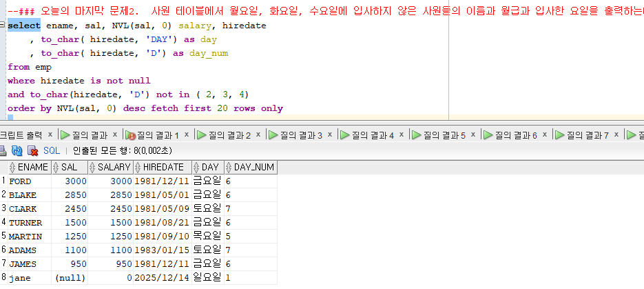
Task: Click the red Korean comment line
Action: point(326,11)
